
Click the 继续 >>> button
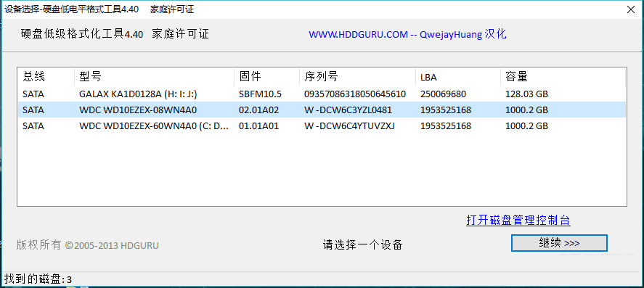559,243
